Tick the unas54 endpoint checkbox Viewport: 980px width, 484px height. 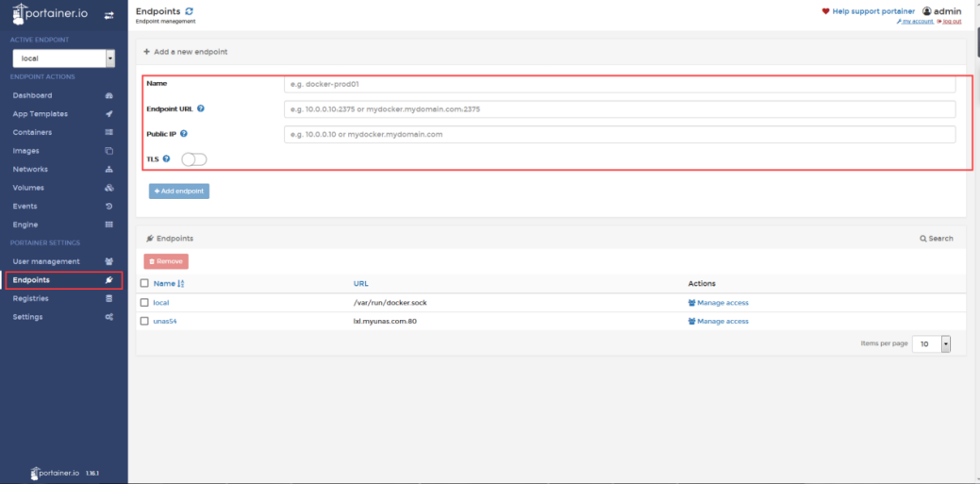click(x=144, y=321)
